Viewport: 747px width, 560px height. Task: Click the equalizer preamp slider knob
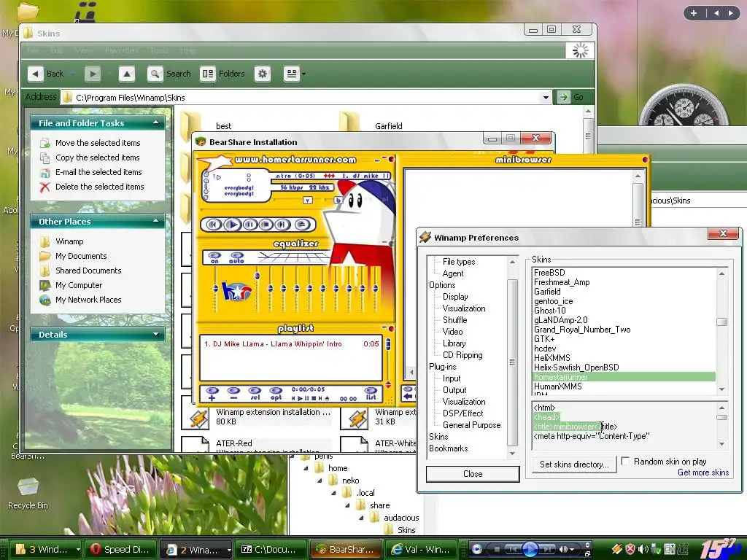pyautogui.click(x=215, y=289)
